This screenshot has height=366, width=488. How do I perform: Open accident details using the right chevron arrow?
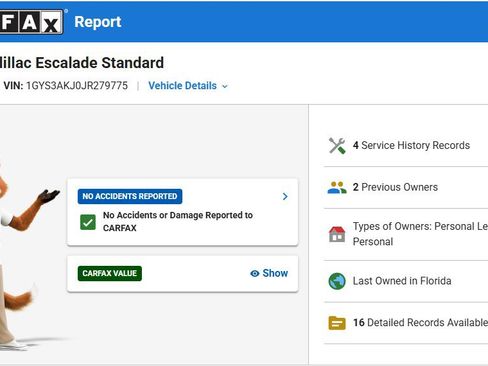click(285, 196)
